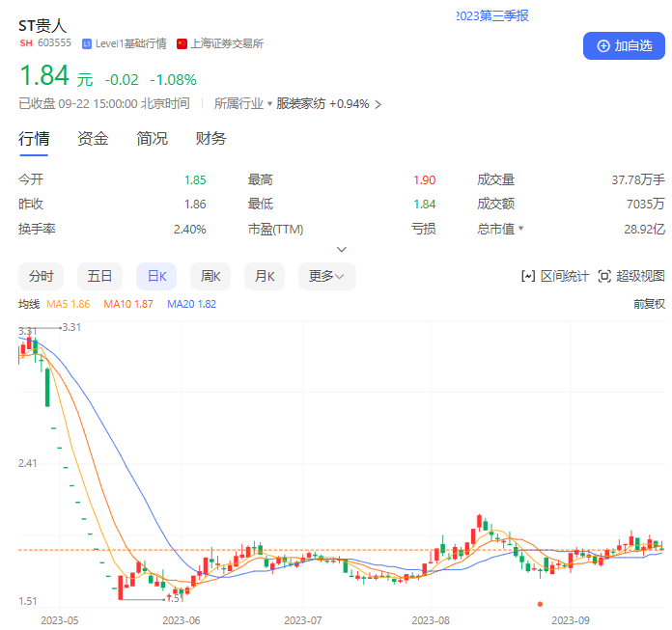This screenshot has width=672, height=630.
Task: Open the 总市值 dropdown triangle
Action: tap(521, 229)
